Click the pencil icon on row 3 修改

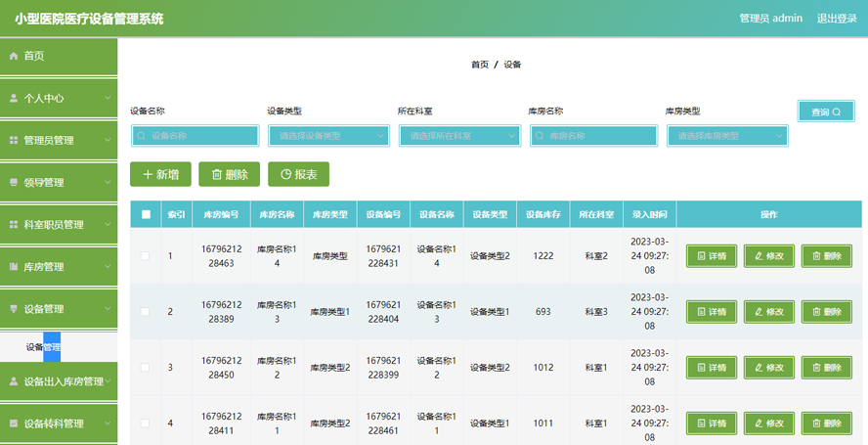759,368
